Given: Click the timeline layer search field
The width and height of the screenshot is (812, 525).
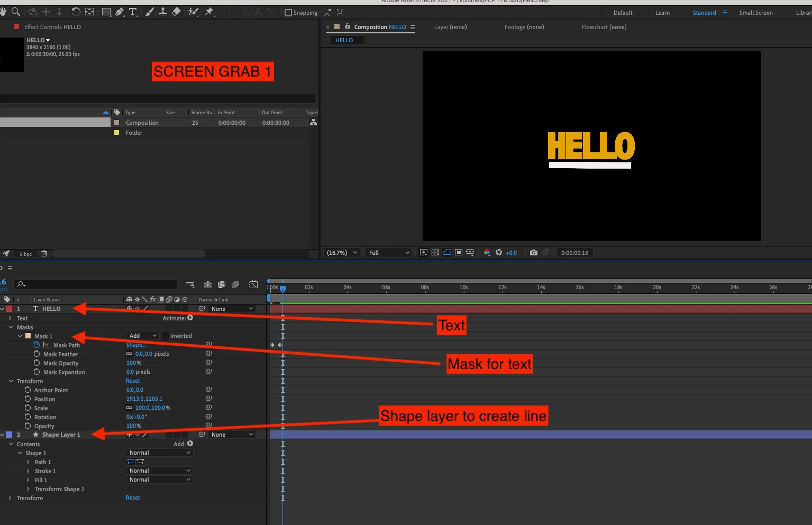Looking at the screenshot, I should click(x=95, y=284).
